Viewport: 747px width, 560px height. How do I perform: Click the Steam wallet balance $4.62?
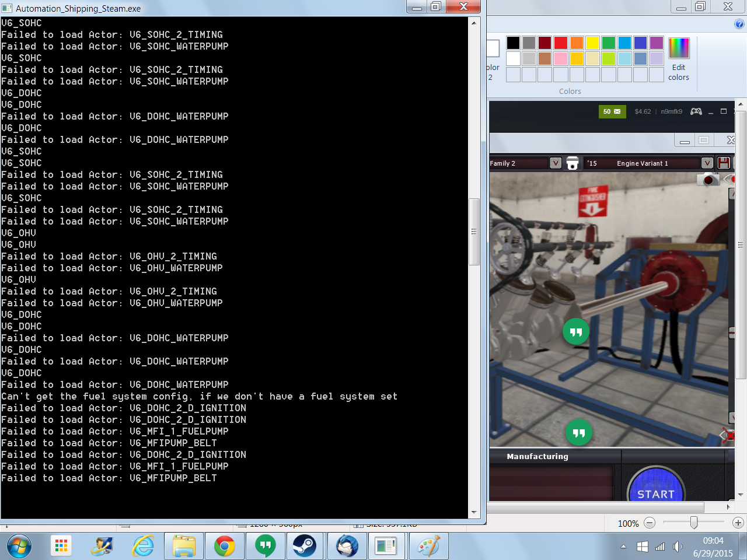[x=643, y=111]
